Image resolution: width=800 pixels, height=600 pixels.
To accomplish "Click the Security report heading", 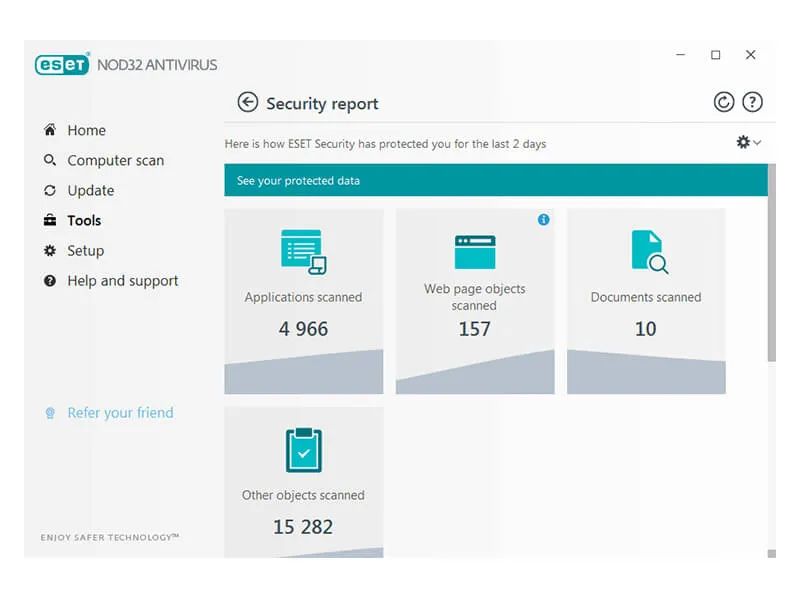I will (322, 104).
